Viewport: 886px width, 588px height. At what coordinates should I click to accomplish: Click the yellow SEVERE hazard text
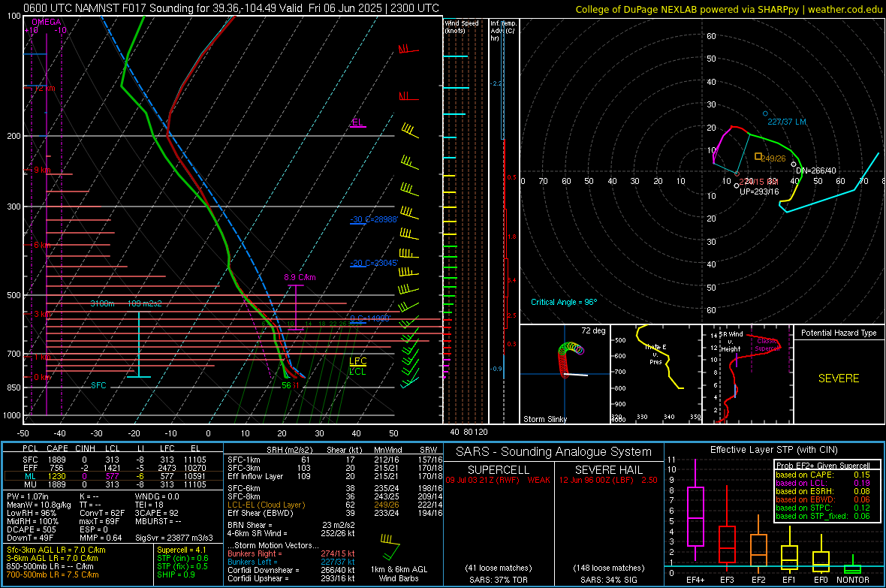[x=839, y=378]
